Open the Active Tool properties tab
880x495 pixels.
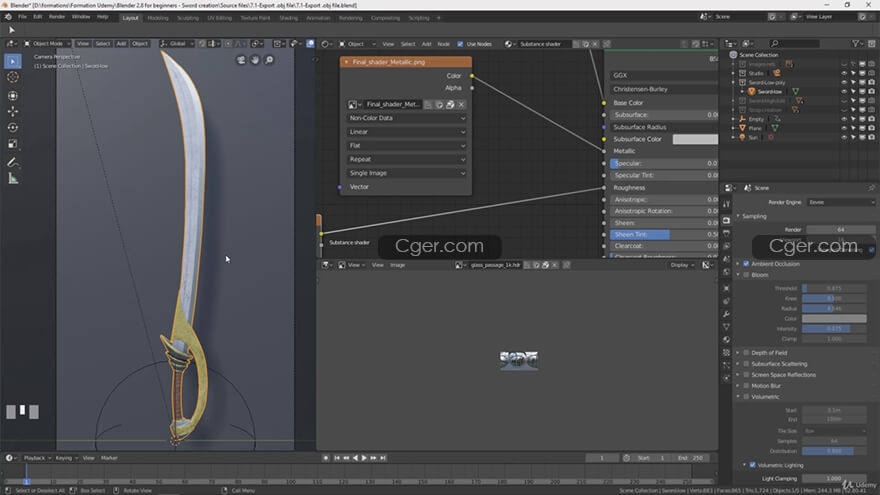click(726, 205)
